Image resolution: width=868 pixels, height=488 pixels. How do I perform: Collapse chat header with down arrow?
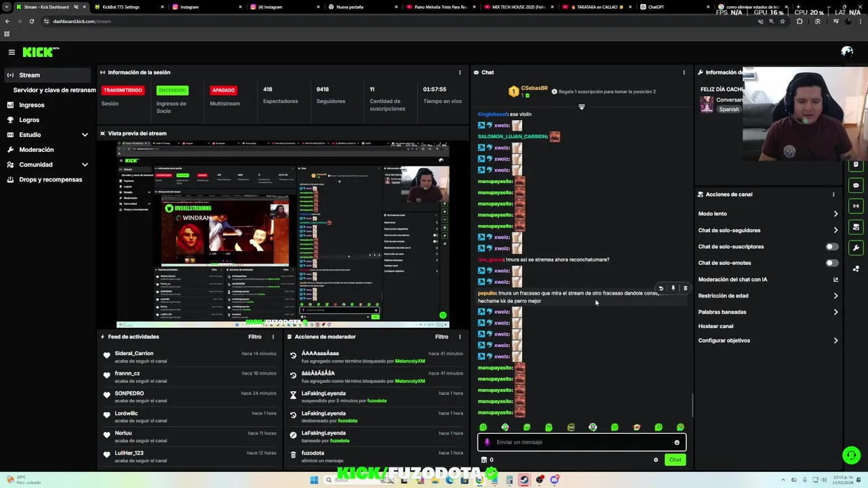tap(581, 106)
